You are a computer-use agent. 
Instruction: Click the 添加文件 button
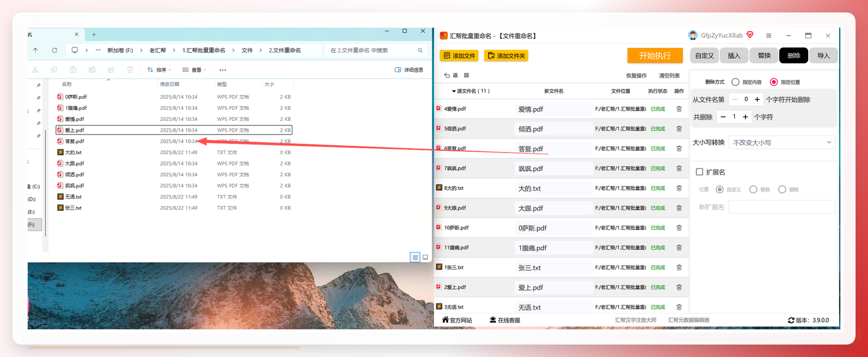(x=459, y=55)
